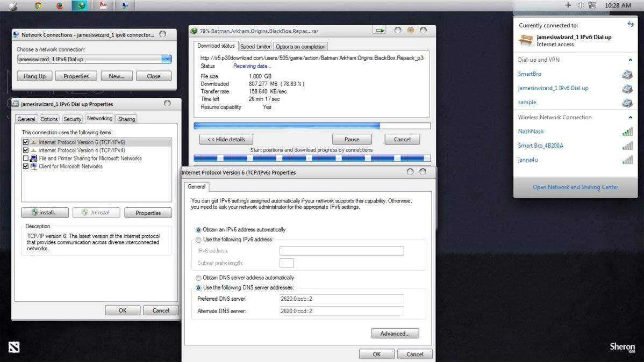Collapse the Wireless Network Connection section

pos(630,118)
